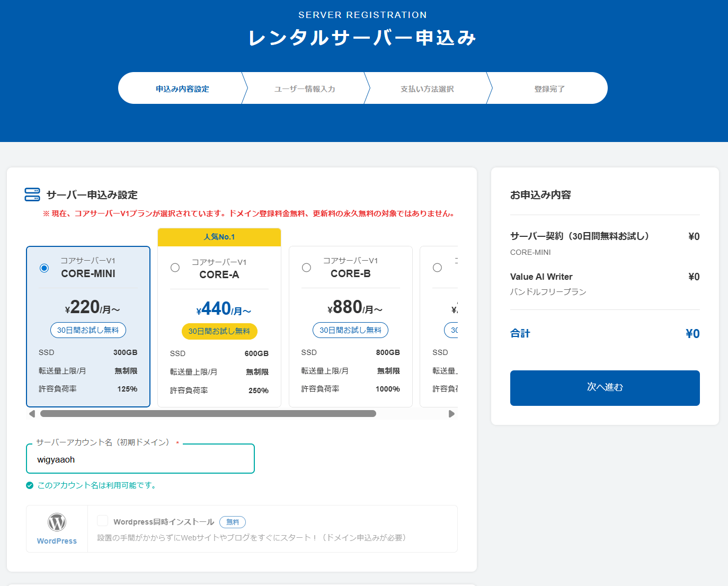Click the yellow 人気No.1 banner on CORE-A
The width and height of the screenshot is (728, 586).
tap(219, 237)
